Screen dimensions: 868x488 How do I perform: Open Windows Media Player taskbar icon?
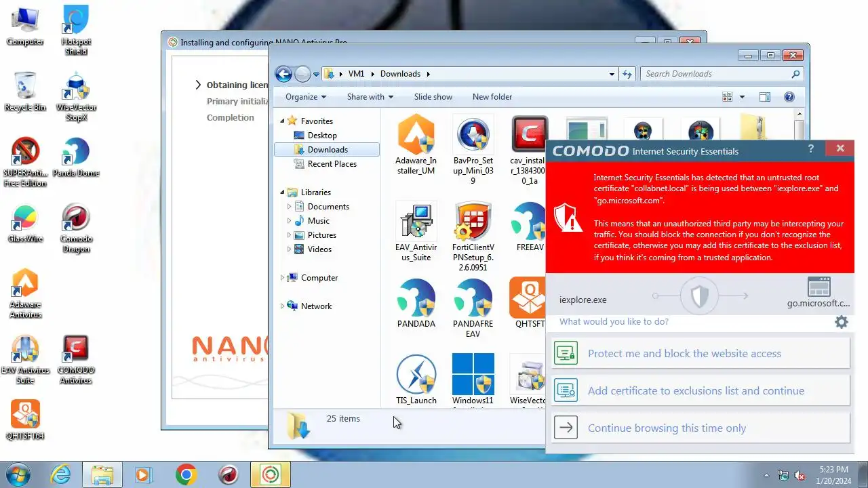click(143, 474)
